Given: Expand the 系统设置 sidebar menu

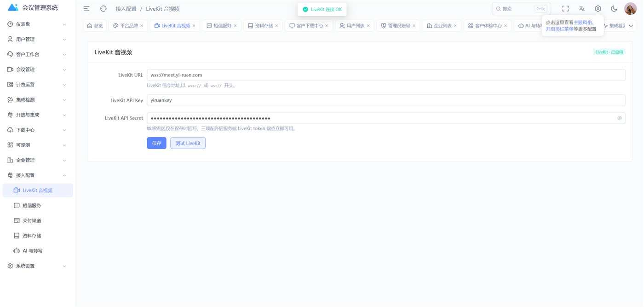Looking at the screenshot, I should [38, 266].
